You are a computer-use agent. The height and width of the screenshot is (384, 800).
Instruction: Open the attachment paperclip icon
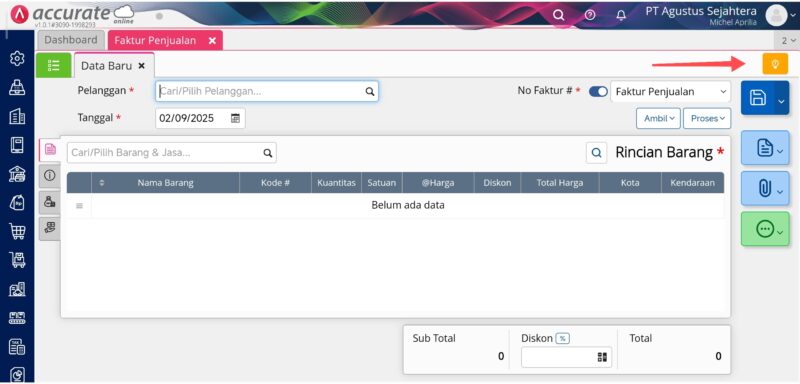click(764, 189)
